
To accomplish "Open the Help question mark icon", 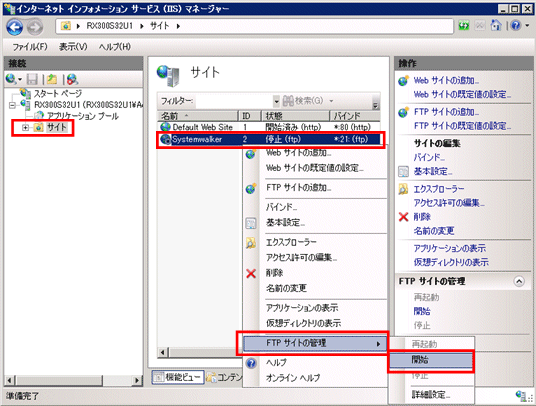I will point(516,26).
